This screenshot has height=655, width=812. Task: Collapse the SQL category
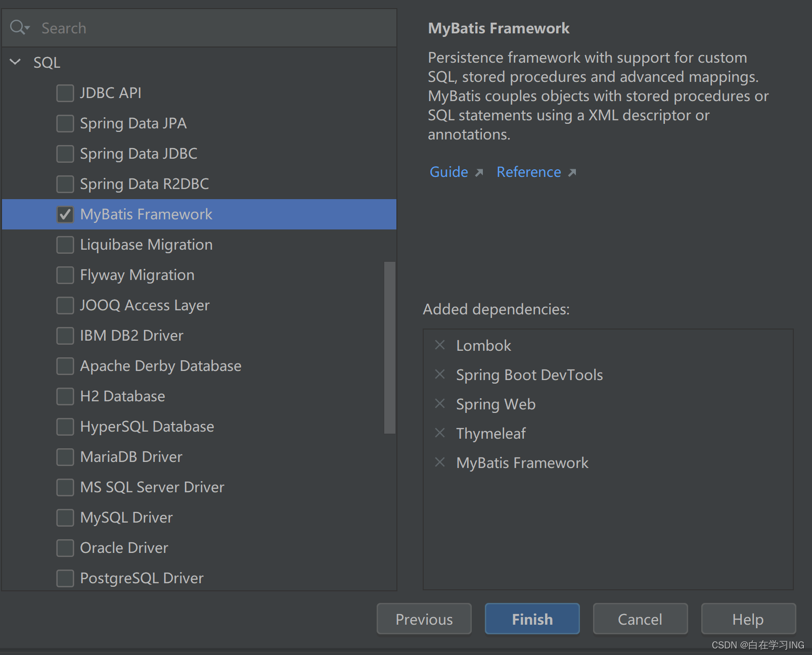(16, 62)
